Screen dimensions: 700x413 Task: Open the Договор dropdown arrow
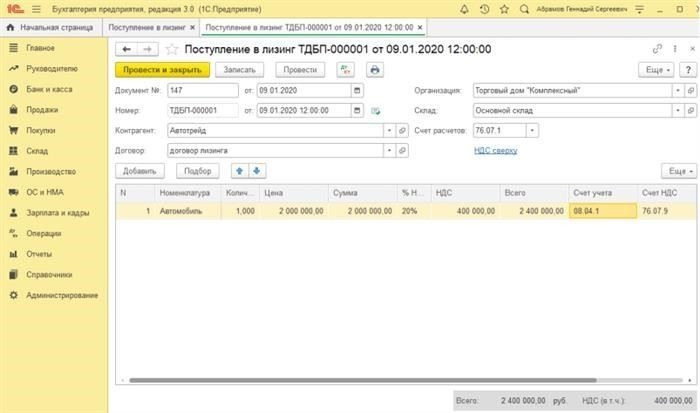pos(388,150)
